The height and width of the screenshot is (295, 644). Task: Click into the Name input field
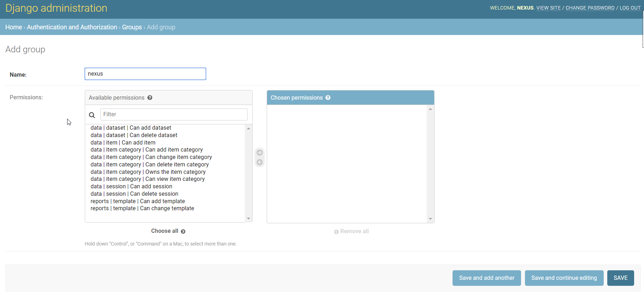(145, 74)
